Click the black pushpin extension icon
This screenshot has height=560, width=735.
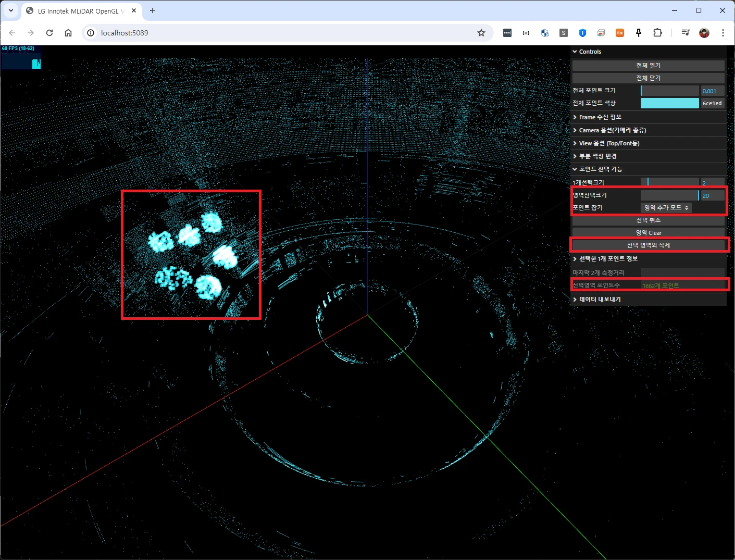639,33
